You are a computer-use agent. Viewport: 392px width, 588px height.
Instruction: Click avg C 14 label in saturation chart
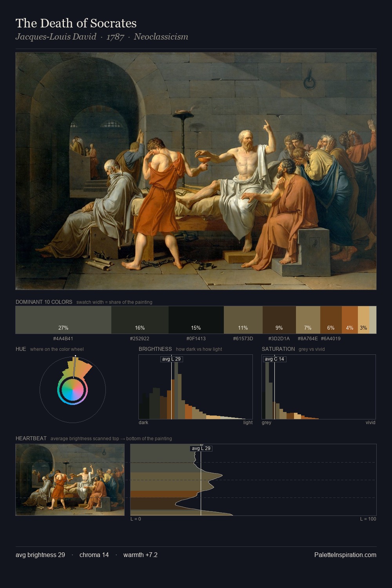click(274, 359)
